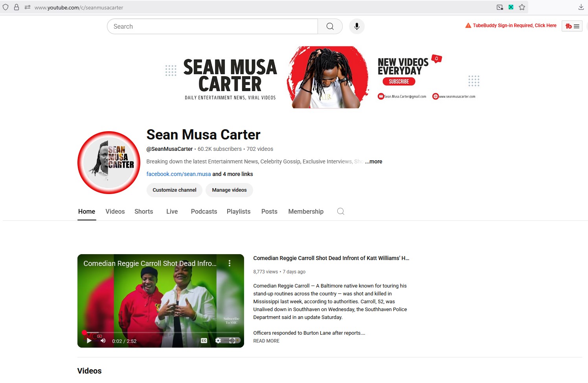Seek on the video progress bar
The width and height of the screenshot is (588, 383).
click(162, 332)
